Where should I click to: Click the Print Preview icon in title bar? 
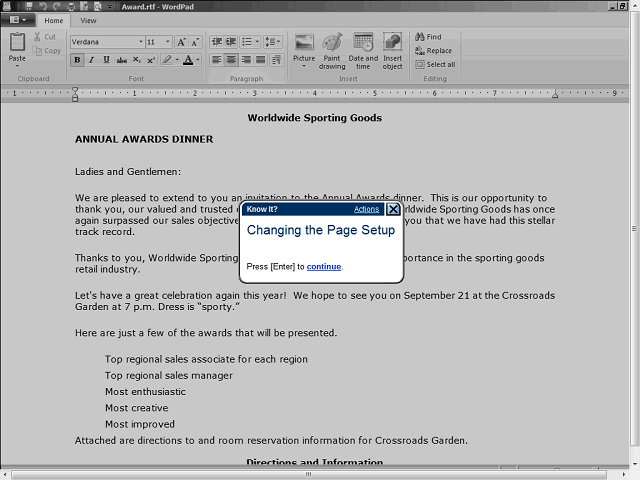[x=98, y=6]
